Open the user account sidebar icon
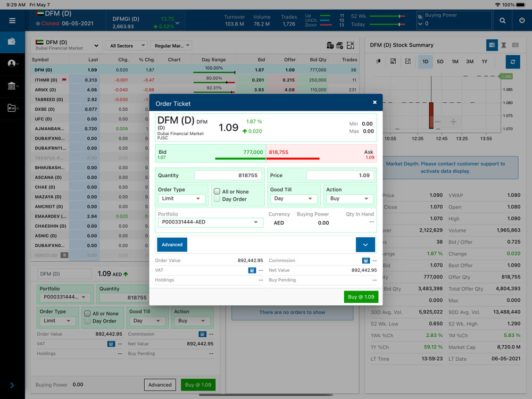Viewport: 532px width, 399px height. click(12, 63)
